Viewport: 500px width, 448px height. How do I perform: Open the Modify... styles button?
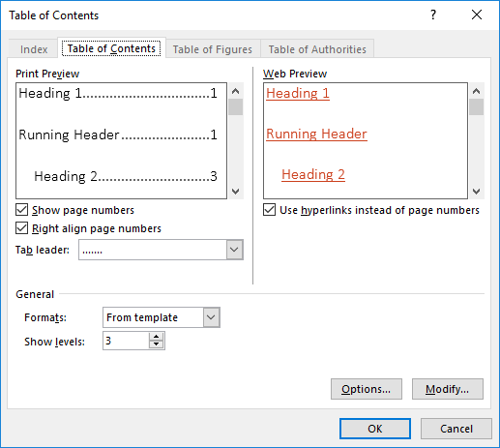tap(448, 389)
